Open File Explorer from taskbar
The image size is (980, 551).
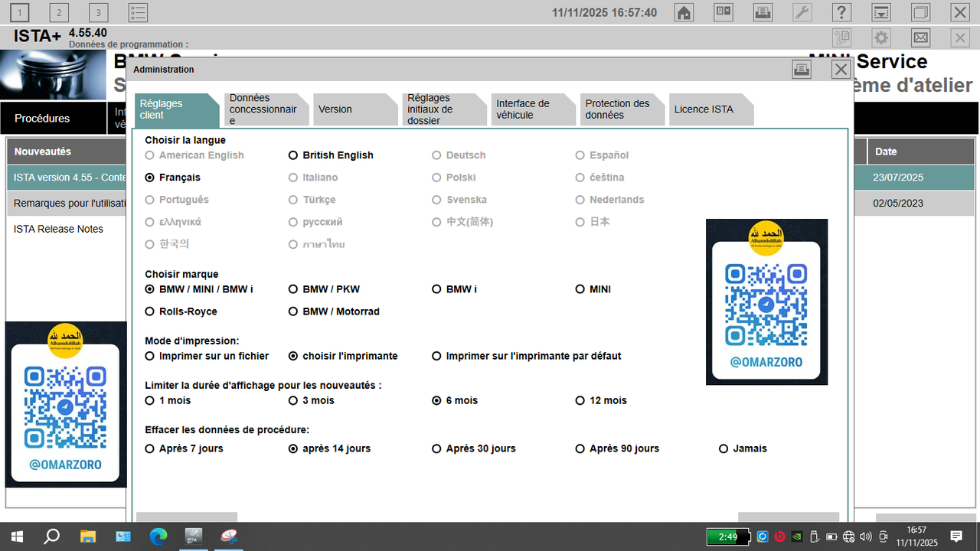point(88,536)
